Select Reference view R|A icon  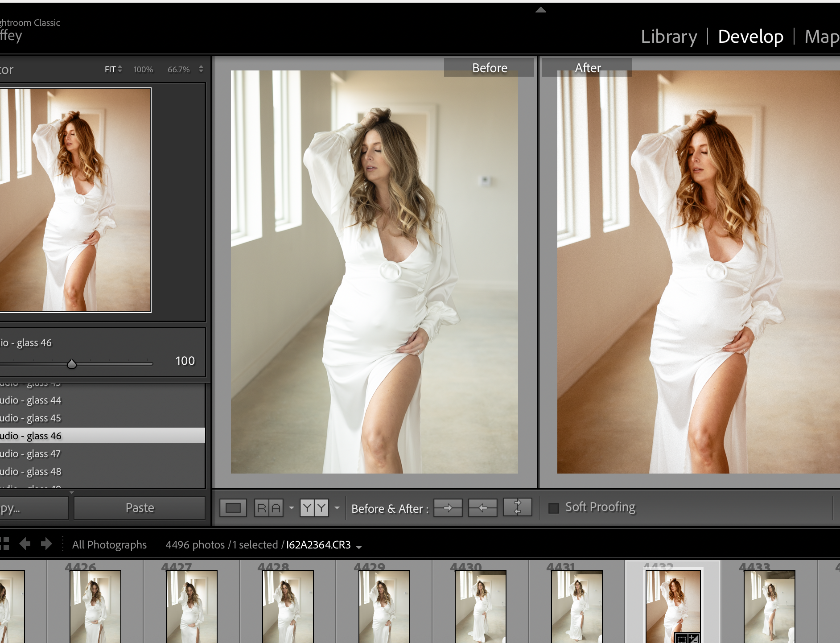tap(269, 508)
